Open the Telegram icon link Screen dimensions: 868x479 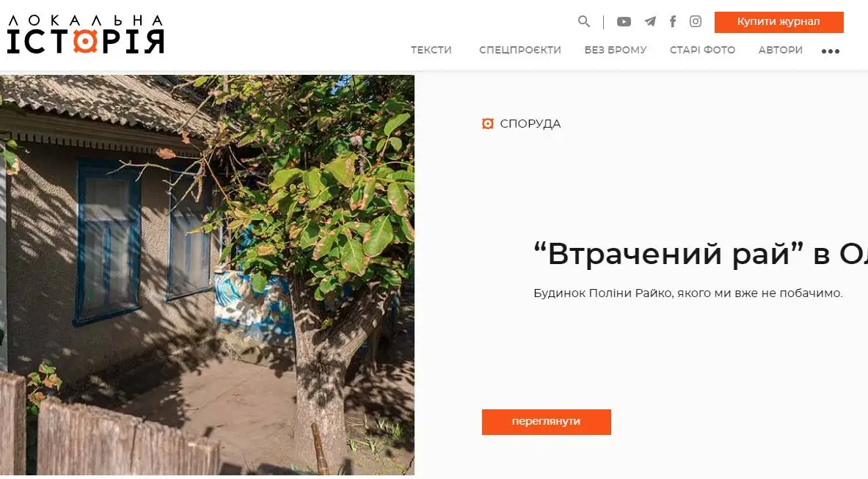click(x=650, y=21)
